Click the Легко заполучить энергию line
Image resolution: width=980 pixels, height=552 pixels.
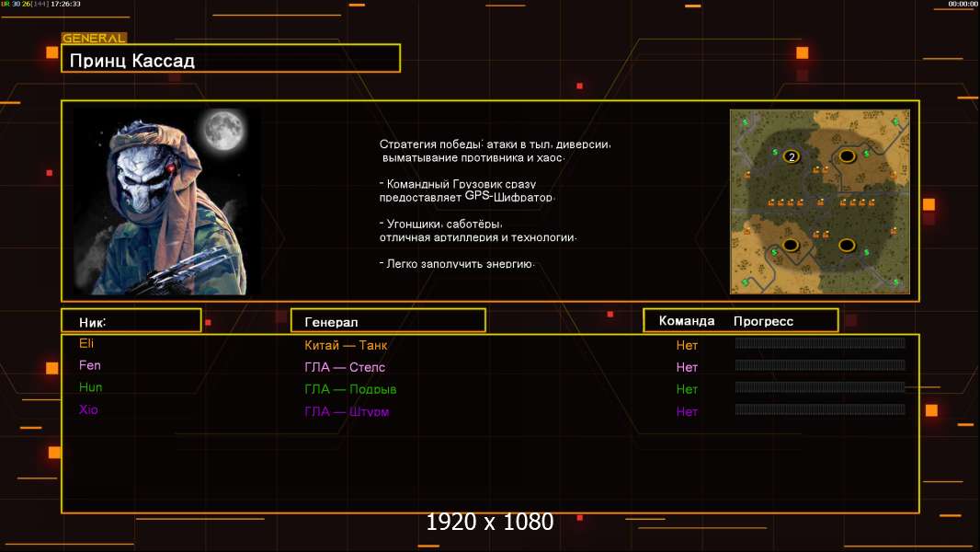tap(457, 264)
